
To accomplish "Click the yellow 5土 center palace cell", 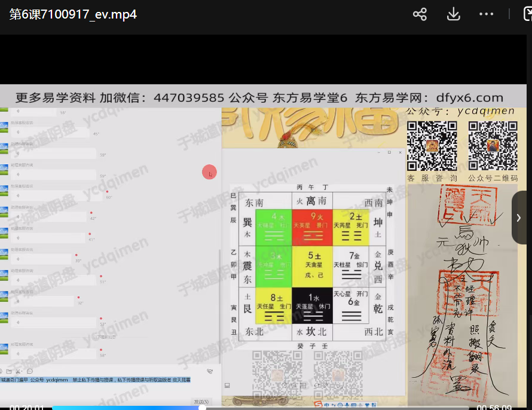I will pyautogui.click(x=313, y=265).
